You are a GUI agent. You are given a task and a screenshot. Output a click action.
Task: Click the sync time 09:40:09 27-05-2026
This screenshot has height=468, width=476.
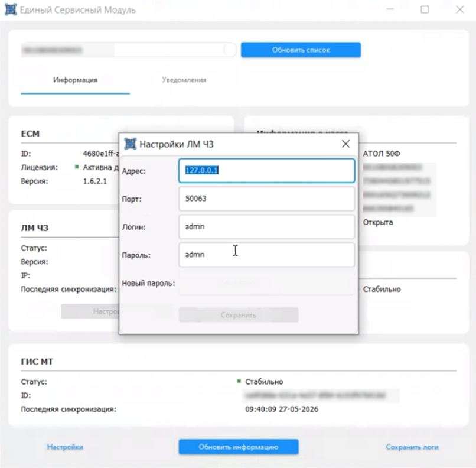pyautogui.click(x=282, y=409)
